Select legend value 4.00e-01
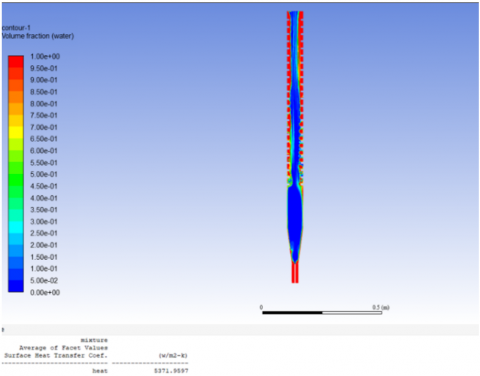Screen dimensions: 480x376 tap(44, 198)
